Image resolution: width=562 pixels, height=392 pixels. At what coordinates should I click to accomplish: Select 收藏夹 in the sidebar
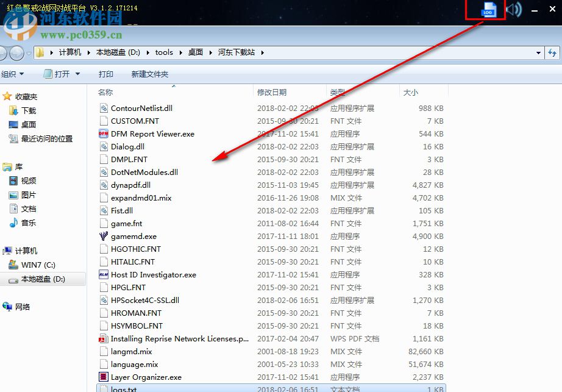coord(26,96)
